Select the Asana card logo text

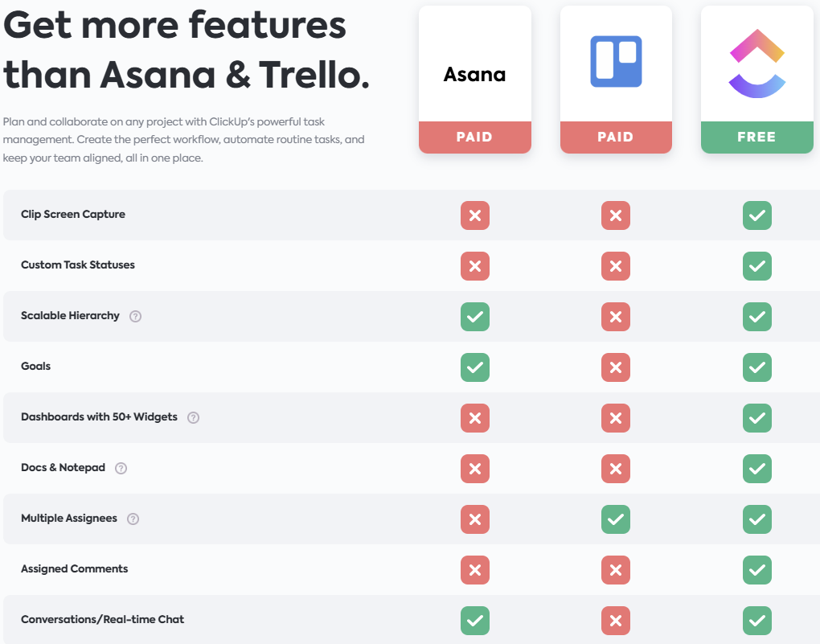pos(475,75)
